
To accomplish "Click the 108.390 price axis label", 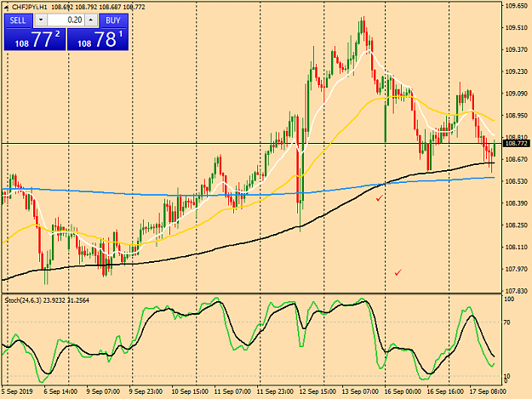I will [x=517, y=203].
